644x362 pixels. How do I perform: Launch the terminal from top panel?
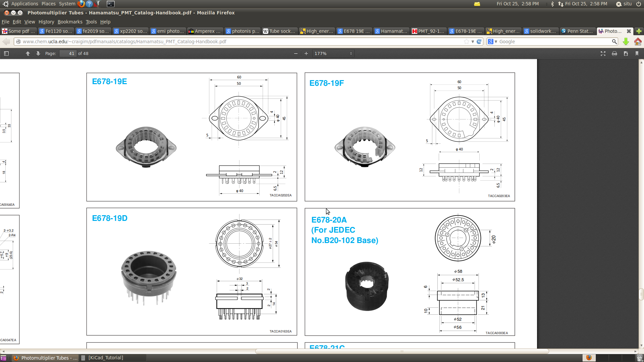tap(110, 4)
